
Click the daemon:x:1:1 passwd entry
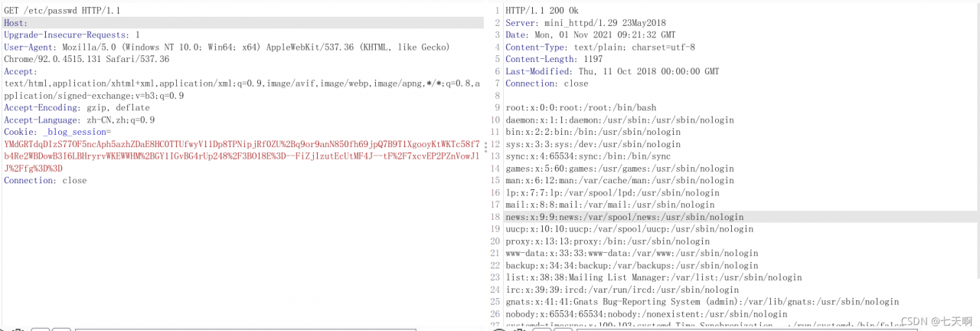619,120
